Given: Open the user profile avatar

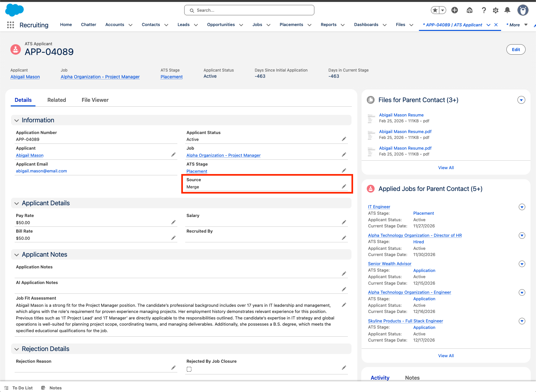Looking at the screenshot, I should (523, 10).
